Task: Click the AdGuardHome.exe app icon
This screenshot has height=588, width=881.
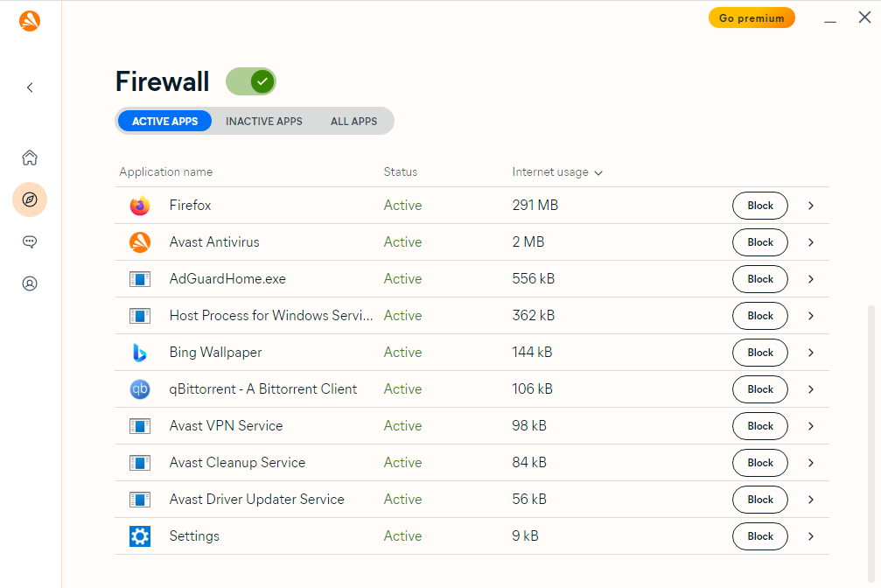Action: [x=140, y=279]
